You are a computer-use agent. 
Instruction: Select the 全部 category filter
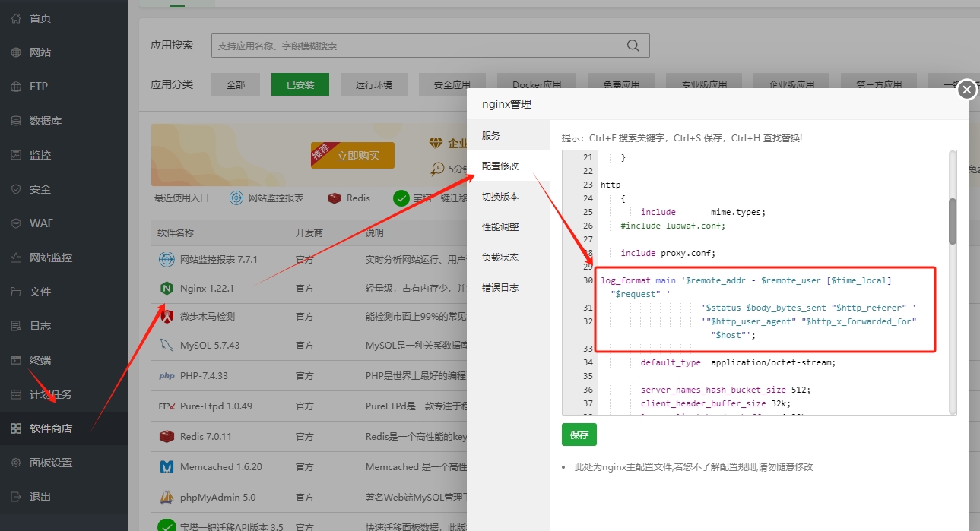pos(236,84)
